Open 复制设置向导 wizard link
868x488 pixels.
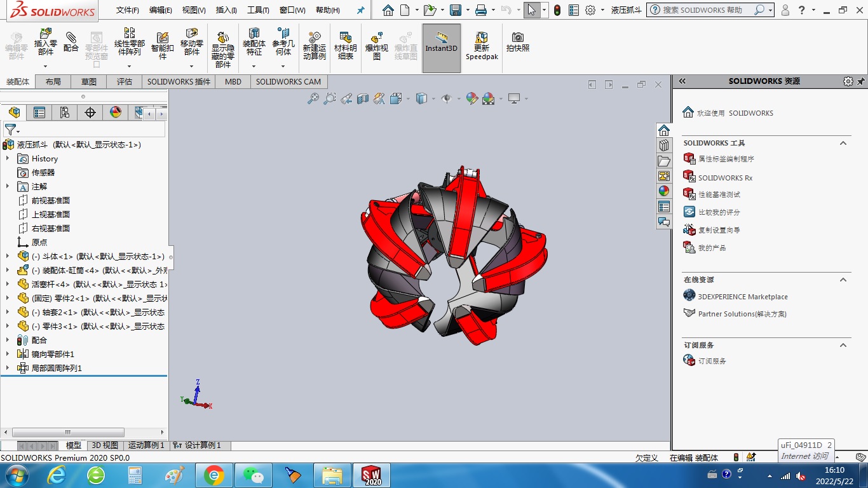pos(719,230)
